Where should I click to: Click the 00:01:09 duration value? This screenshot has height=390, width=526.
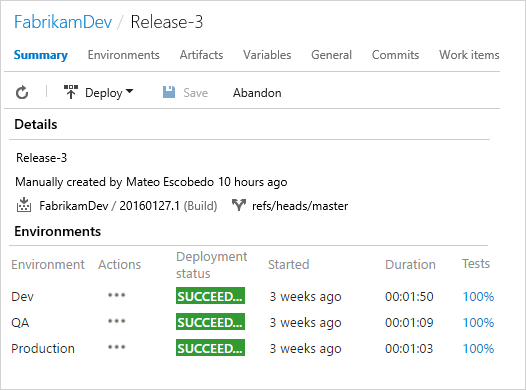[409, 323]
